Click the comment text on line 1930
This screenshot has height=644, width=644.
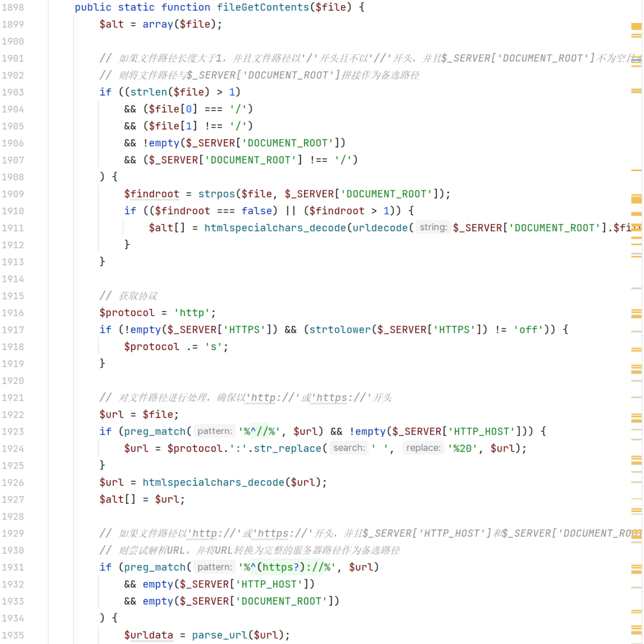click(x=250, y=550)
